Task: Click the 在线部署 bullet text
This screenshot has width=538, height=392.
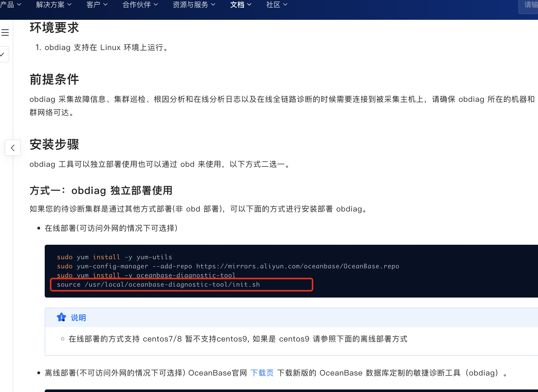Action: point(111,228)
